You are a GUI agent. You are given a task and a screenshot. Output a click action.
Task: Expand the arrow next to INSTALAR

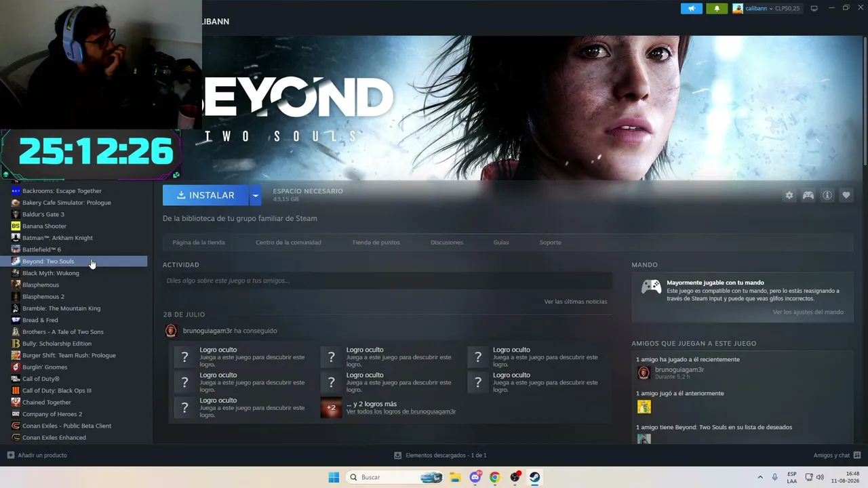pos(256,195)
